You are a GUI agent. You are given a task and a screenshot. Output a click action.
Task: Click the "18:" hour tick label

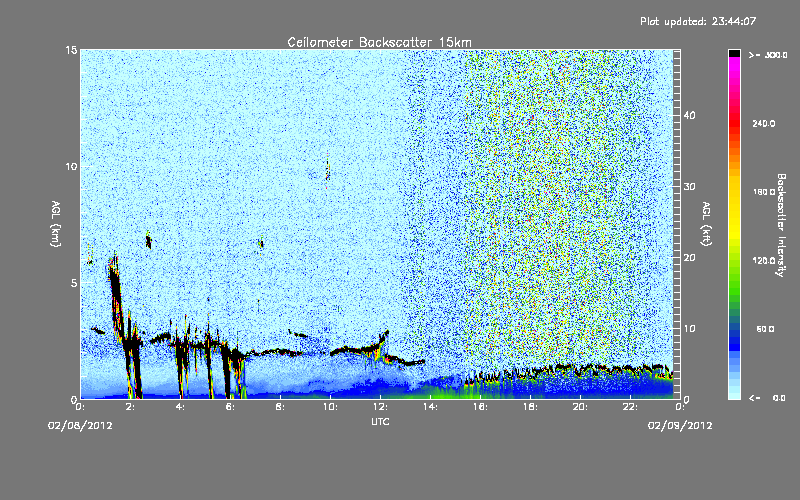coord(531,407)
